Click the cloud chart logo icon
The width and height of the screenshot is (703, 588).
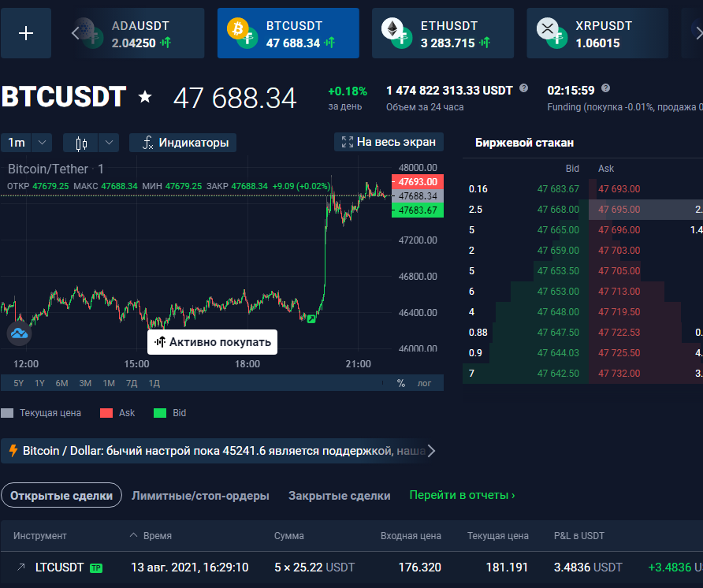click(19, 333)
